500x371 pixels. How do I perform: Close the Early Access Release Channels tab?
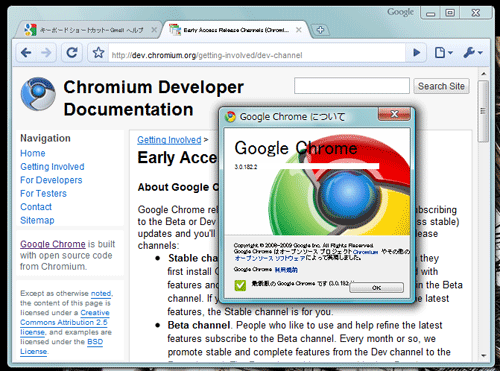(299, 30)
